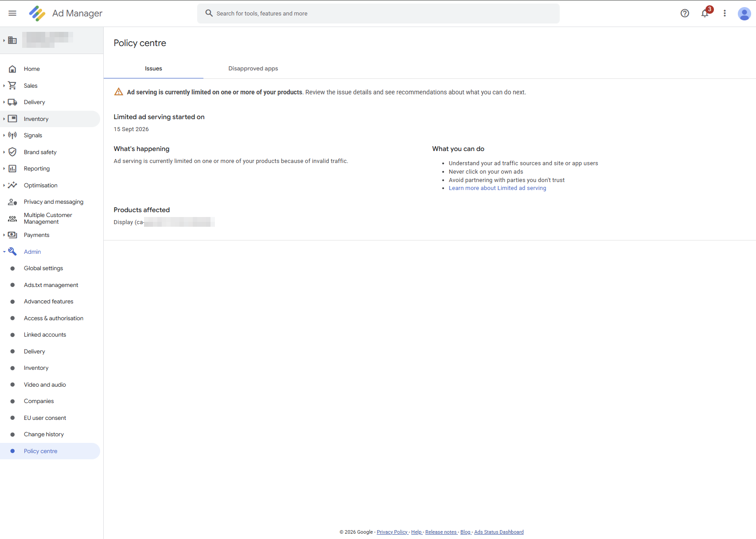
Task: Open the user account avatar
Action: (744, 13)
